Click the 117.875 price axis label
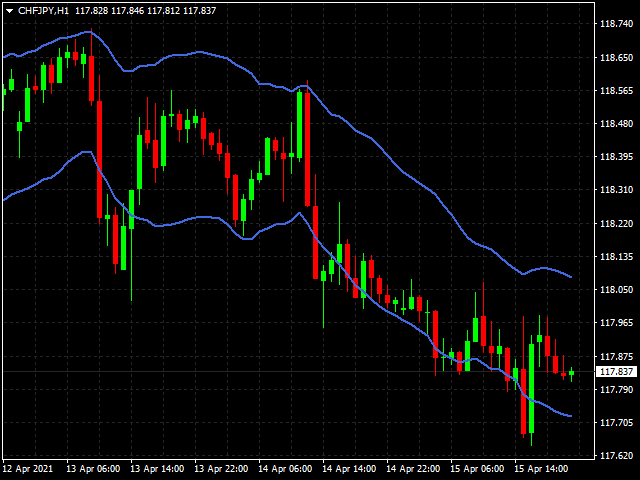This screenshot has height=480, width=640. pos(616,357)
